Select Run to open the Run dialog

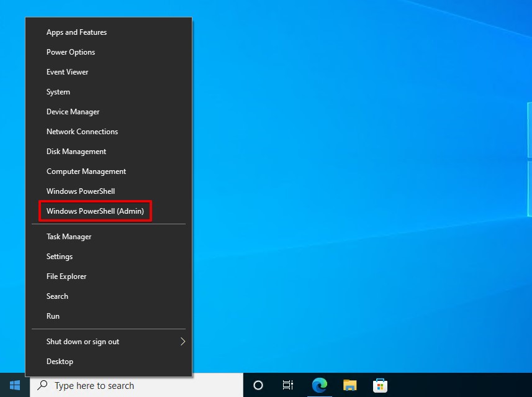(x=52, y=316)
